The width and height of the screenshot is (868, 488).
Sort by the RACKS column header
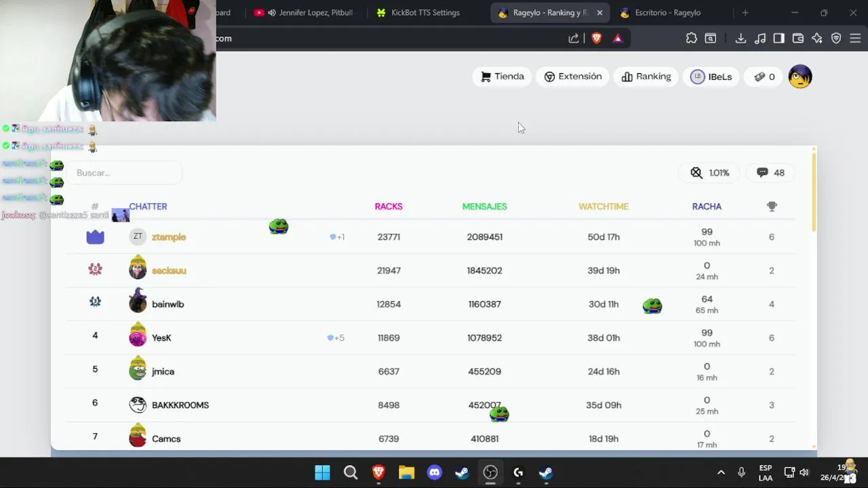pos(389,207)
